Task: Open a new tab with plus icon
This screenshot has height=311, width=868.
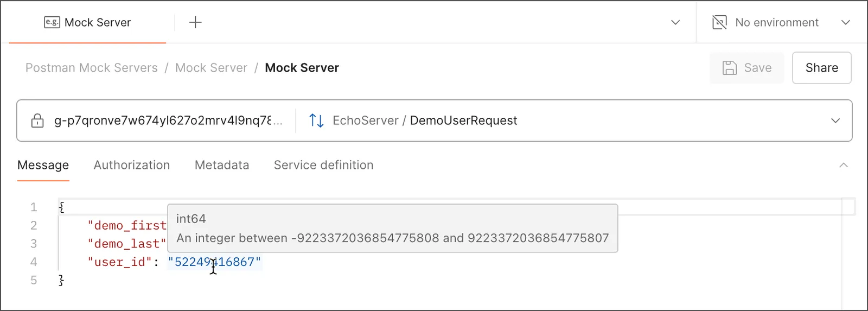Action: tap(195, 22)
